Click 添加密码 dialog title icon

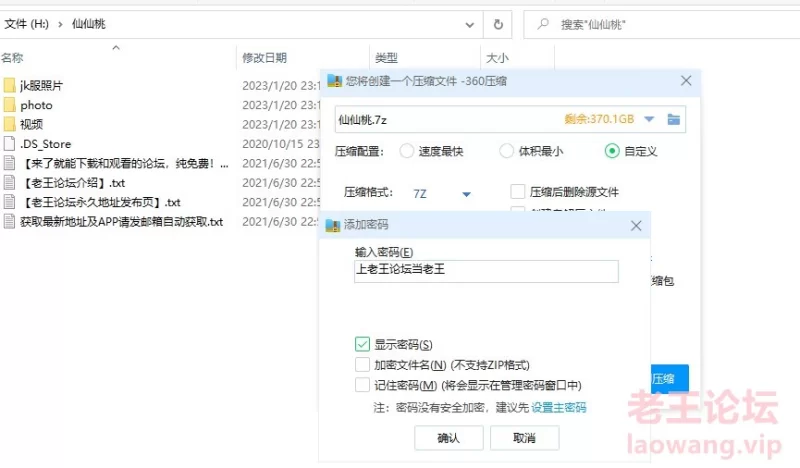(333, 225)
